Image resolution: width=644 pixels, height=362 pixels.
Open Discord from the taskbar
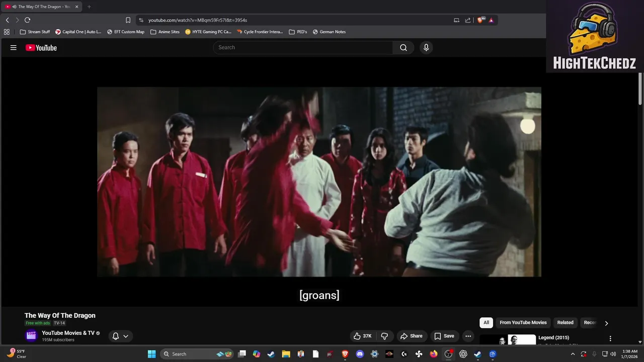pyautogui.click(x=360, y=354)
